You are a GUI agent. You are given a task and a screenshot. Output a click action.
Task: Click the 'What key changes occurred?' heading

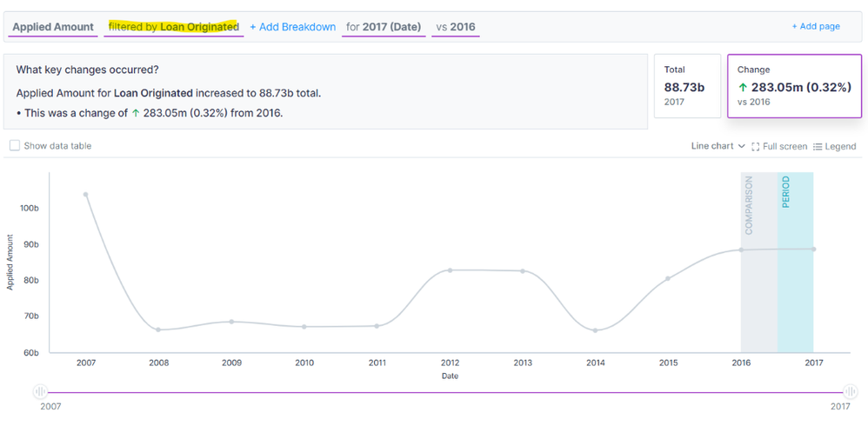tap(88, 70)
